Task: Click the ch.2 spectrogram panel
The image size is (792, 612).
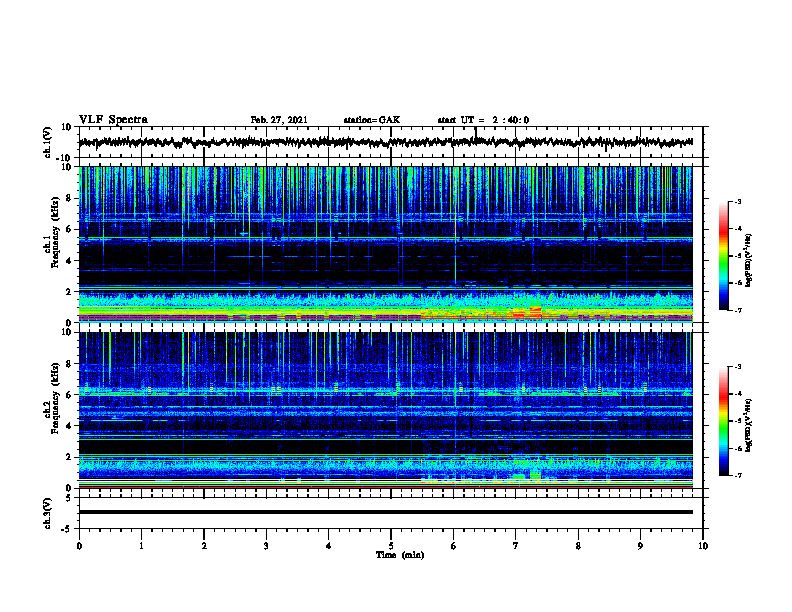Action: pyautogui.click(x=385, y=410)
